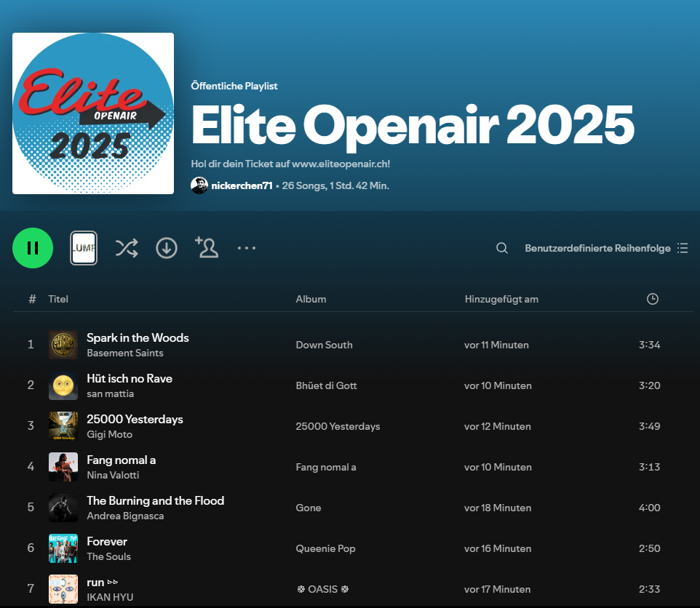Click the Elite Openair 2025 playlist title
This screenshot has width=700, height=608.
[413, 124]
